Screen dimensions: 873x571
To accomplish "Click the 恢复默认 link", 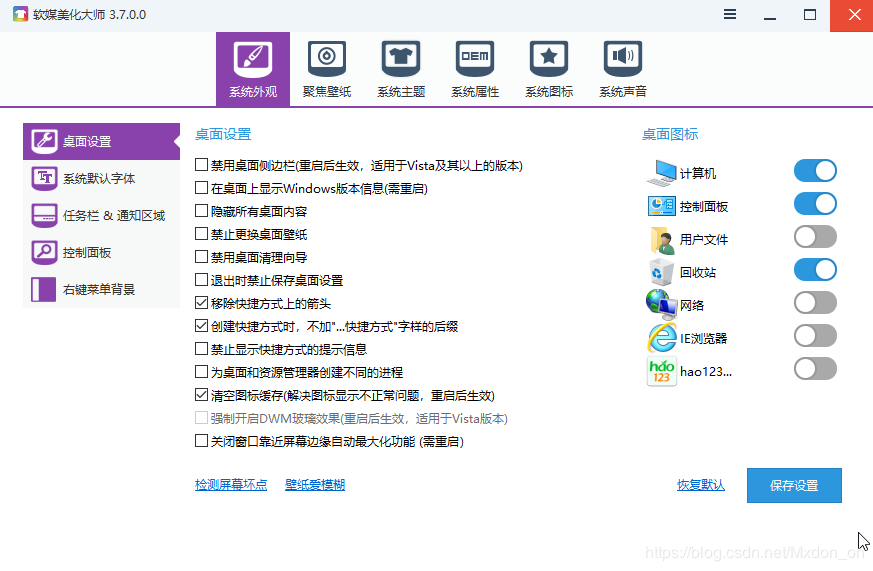I will click(700, 485).
